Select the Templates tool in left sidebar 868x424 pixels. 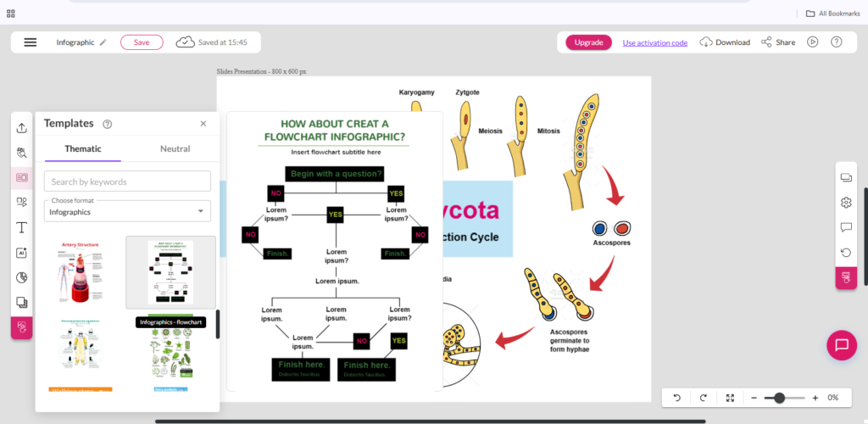pyautogui.click(x=21, y=178)
